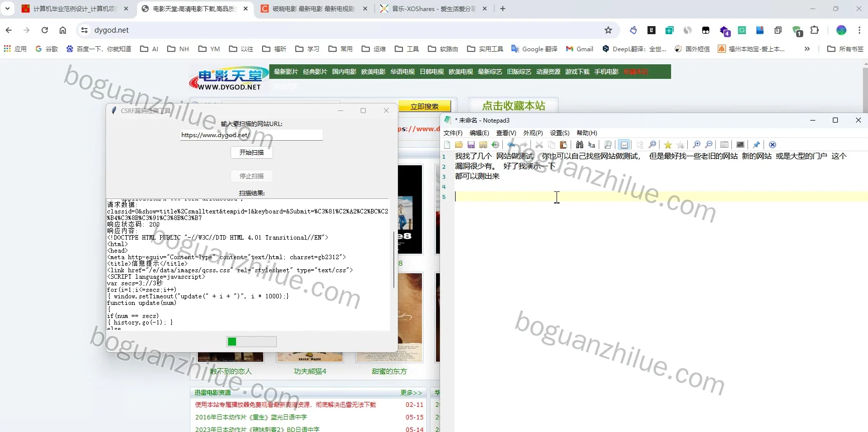This screenshot has width=868, height=432.
Task: Expand the 学习 bookmarks folder
Action: (x=307, y=49)
